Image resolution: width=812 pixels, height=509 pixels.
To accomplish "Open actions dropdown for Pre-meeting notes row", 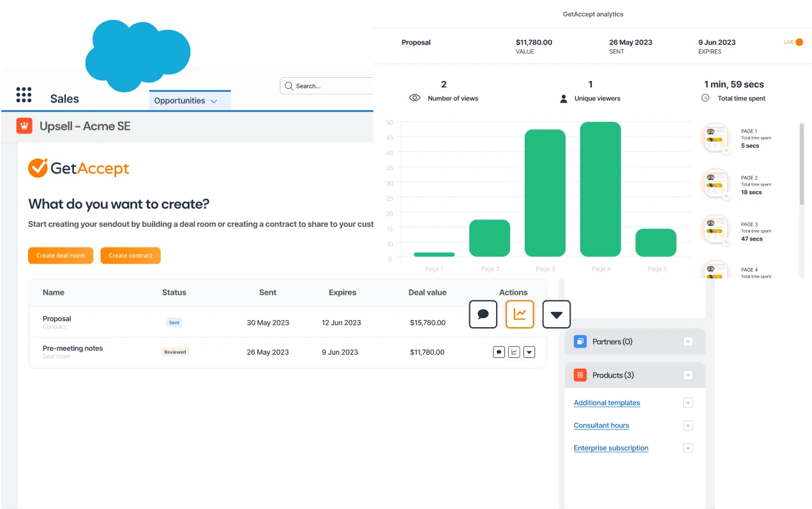I will (x=529, y=352).
